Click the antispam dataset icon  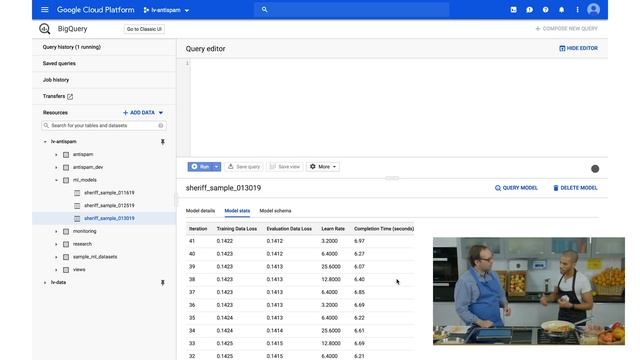[x=66, y=155]
